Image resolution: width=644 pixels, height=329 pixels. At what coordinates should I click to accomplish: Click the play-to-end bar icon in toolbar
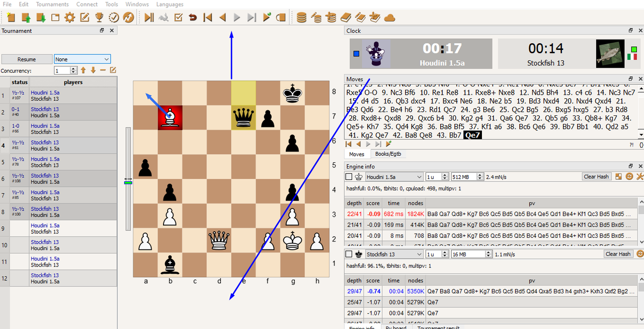[x=149, y=17]
